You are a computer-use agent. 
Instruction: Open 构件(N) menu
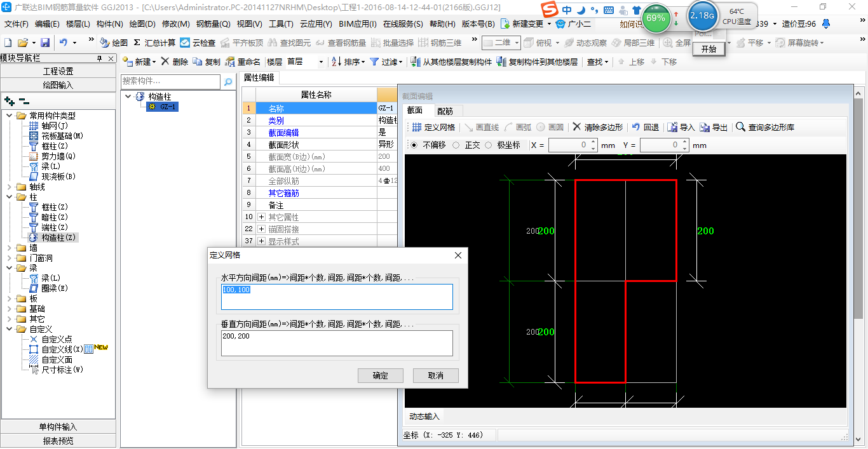pos(109,24)
